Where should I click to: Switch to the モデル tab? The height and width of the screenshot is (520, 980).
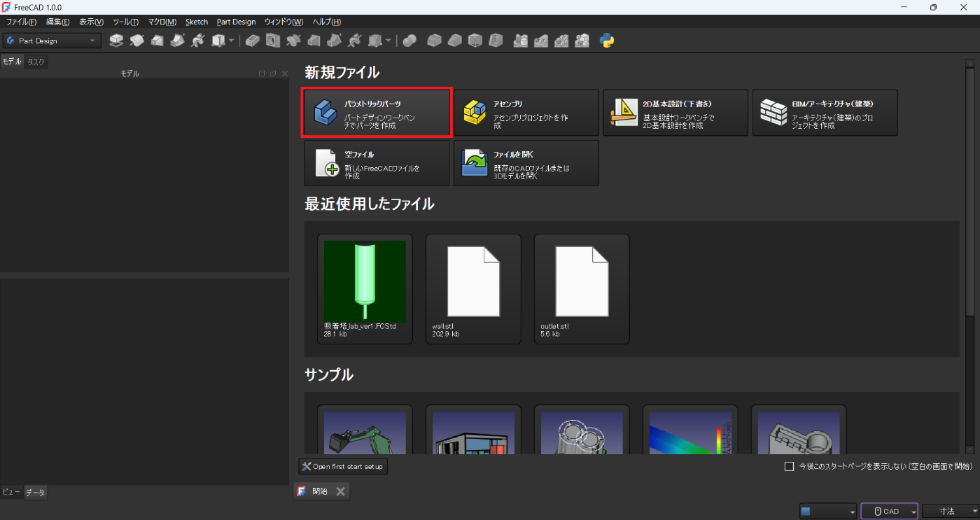[x=12, y=62]
